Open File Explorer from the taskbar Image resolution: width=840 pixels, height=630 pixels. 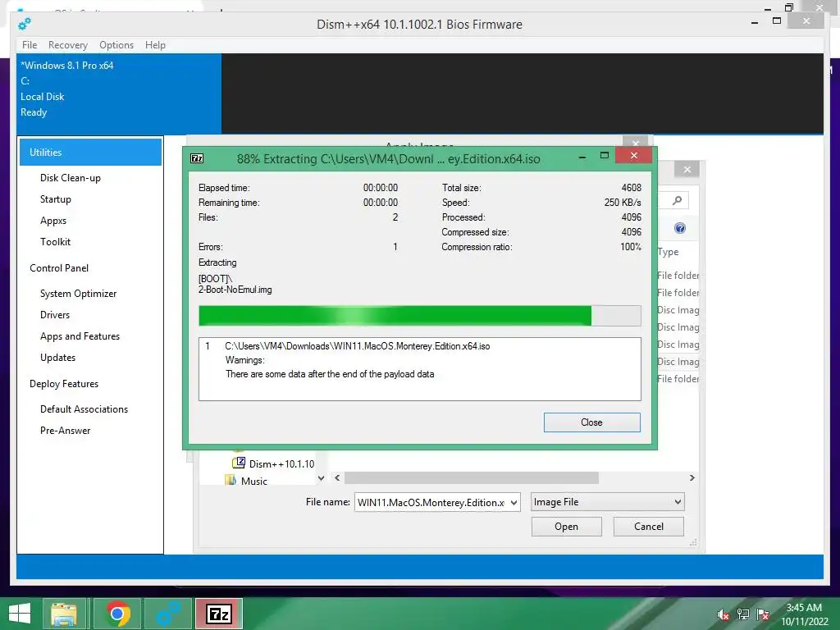64,614
